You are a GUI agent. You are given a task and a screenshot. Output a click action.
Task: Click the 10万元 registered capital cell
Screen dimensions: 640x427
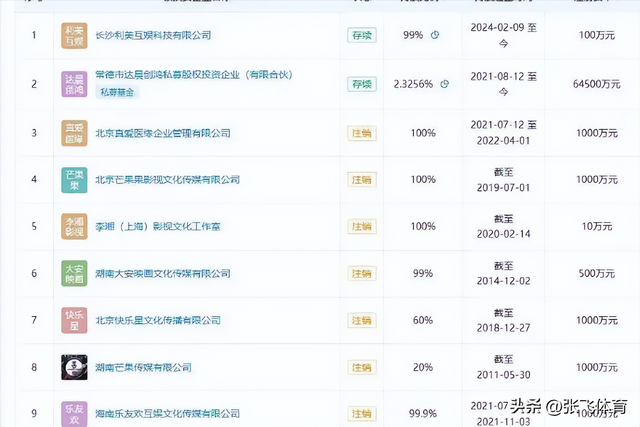coord(596,226)
